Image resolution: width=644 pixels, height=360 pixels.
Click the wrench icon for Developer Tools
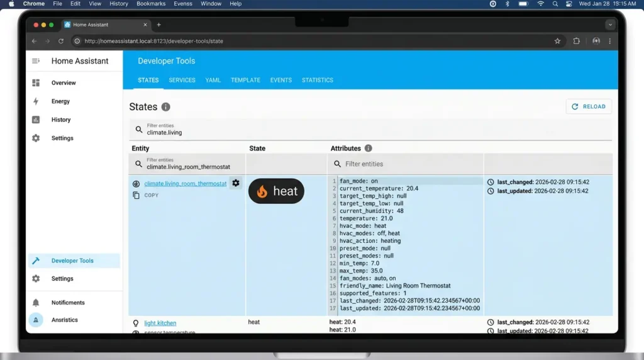click(x=36, y=261)
